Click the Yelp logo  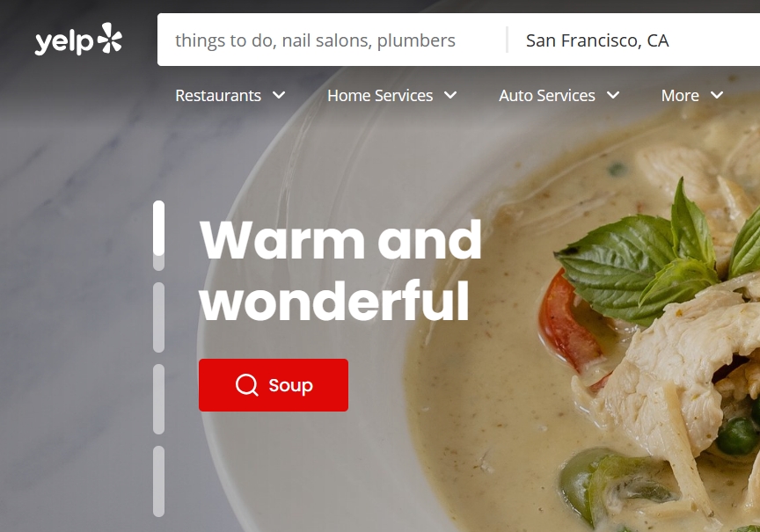point(78,40)
